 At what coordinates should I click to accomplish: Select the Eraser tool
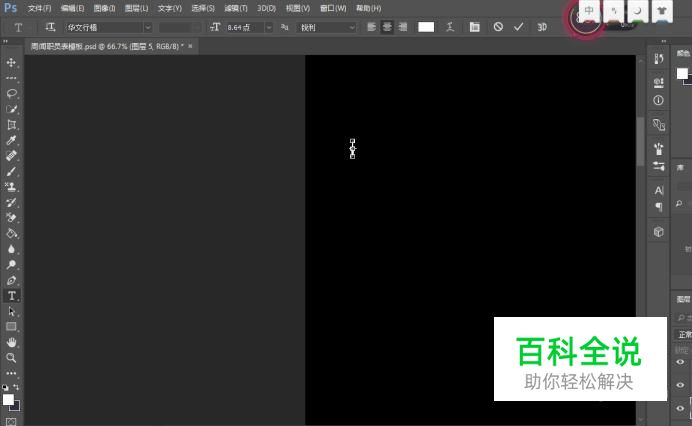tap(11, 218)
